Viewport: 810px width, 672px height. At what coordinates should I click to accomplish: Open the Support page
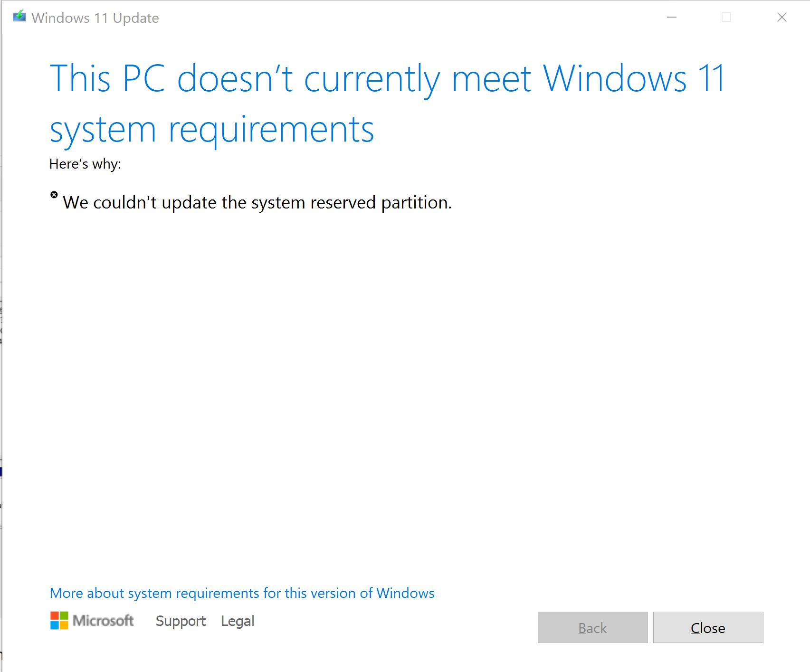[181, 621]
